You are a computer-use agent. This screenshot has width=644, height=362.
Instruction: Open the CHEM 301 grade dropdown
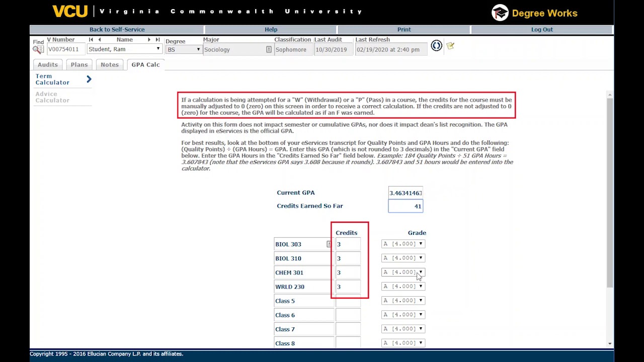click(403, 272)
